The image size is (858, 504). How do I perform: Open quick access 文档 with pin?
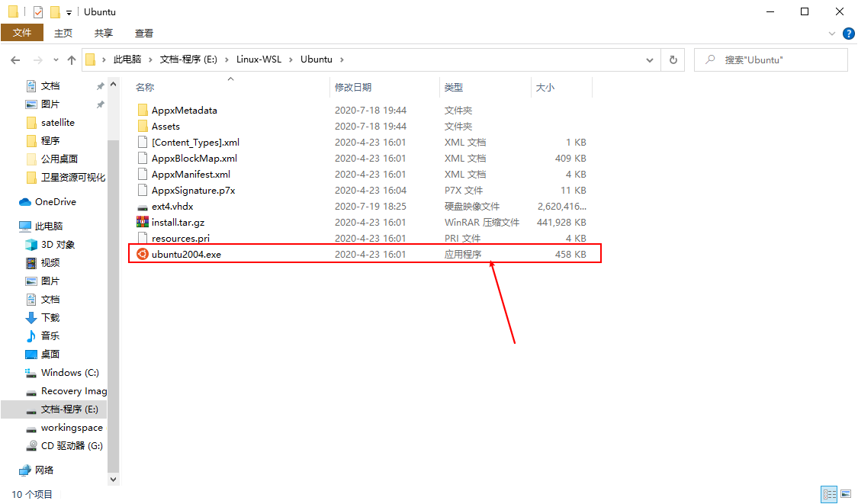pos(50,86)
